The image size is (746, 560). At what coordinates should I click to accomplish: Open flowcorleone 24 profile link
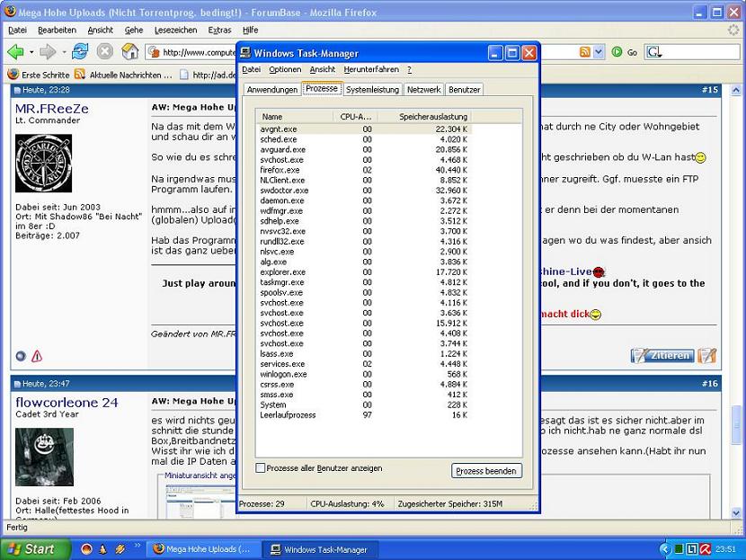[x=67, y=403]
